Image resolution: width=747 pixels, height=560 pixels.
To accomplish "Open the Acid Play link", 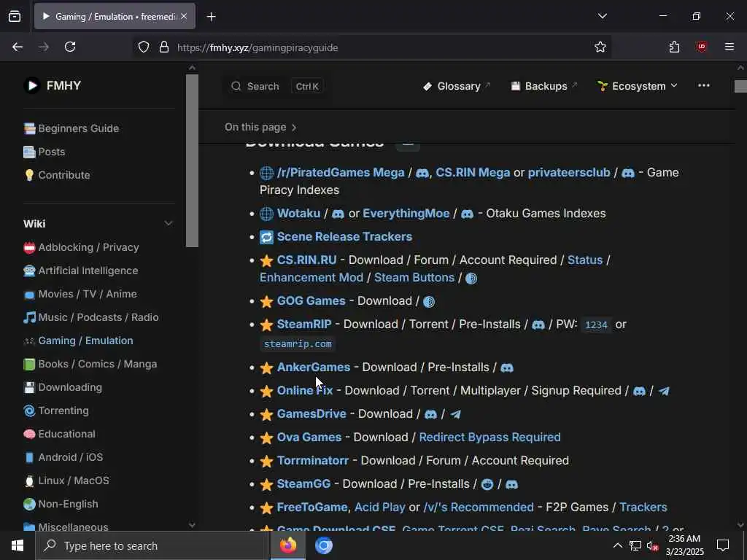I will click(x=379, y=507).
